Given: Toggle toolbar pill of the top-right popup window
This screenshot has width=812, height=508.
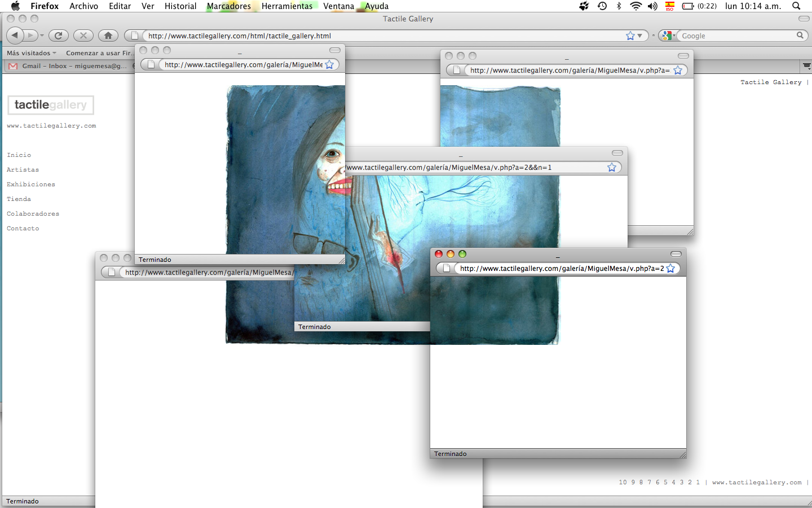Looking at the screenshot, I should click(683, 56).
